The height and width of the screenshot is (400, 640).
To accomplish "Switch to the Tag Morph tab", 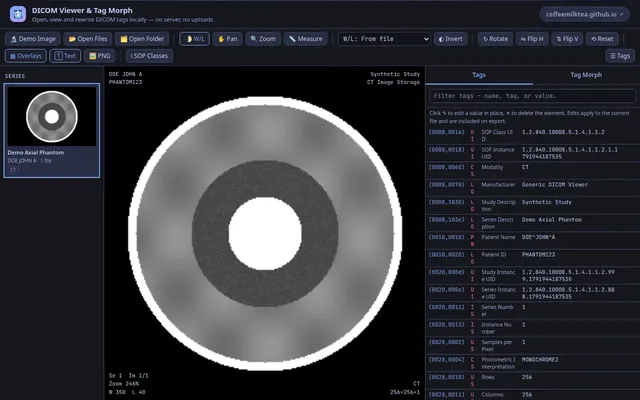I will 586,75.
